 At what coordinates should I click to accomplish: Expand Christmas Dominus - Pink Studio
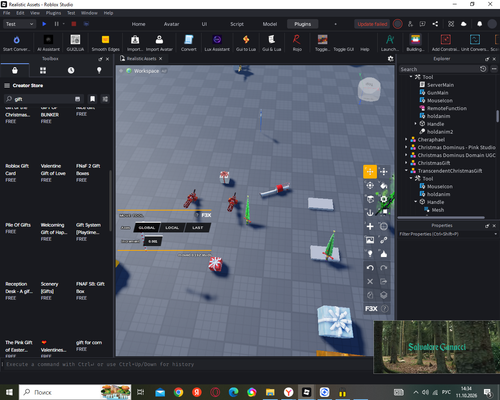(x=406, y=147)
